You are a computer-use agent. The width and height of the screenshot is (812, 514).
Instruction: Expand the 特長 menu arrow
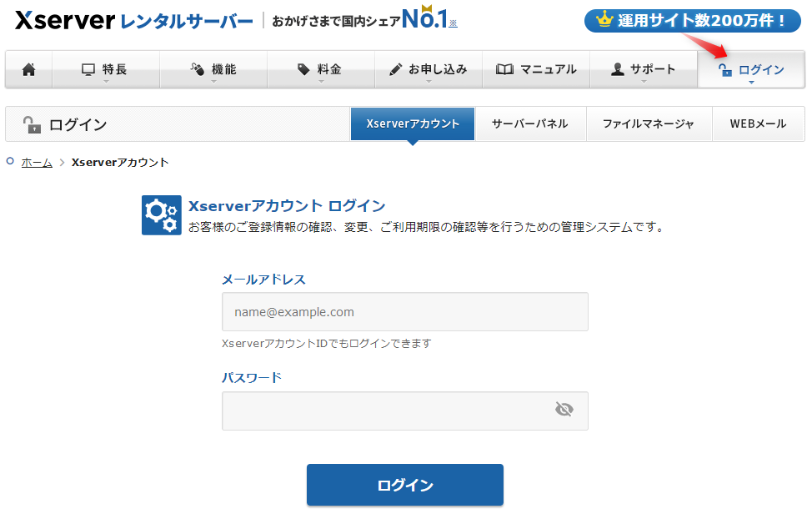(106, 82)
